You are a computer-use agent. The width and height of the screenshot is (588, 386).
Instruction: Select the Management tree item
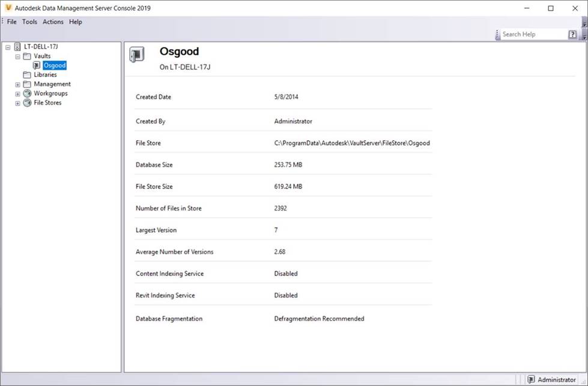52,84
